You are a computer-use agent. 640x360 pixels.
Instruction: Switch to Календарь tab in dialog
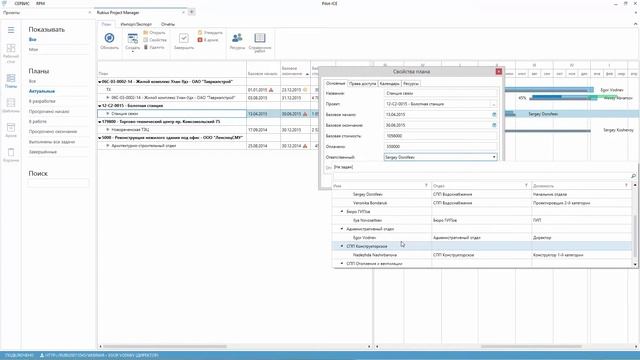point(389,84)
